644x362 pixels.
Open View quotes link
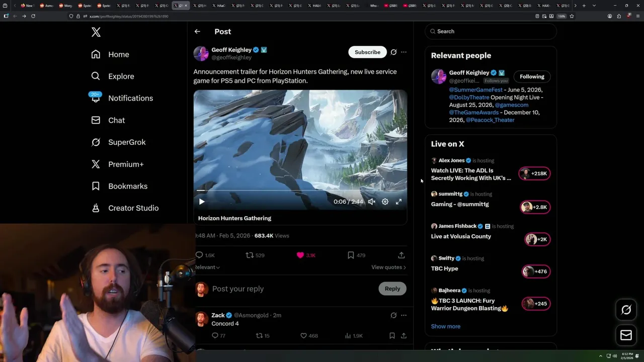(x=388, y=267)
